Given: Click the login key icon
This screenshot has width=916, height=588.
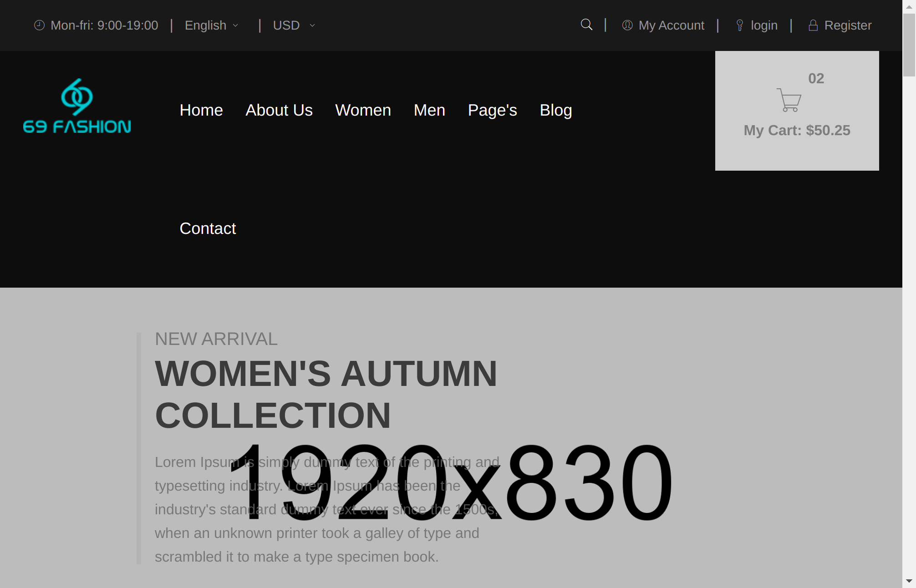Looking at the screenshot, I should [x=740, y=25].
